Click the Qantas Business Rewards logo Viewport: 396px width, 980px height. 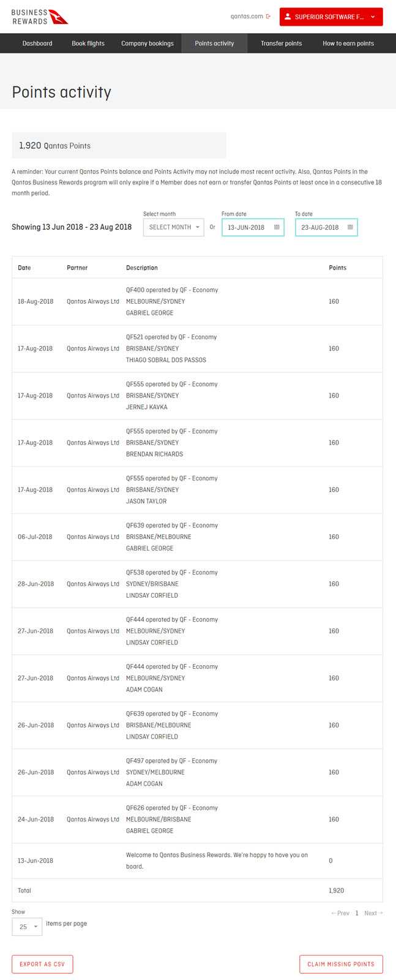[40, 17]
